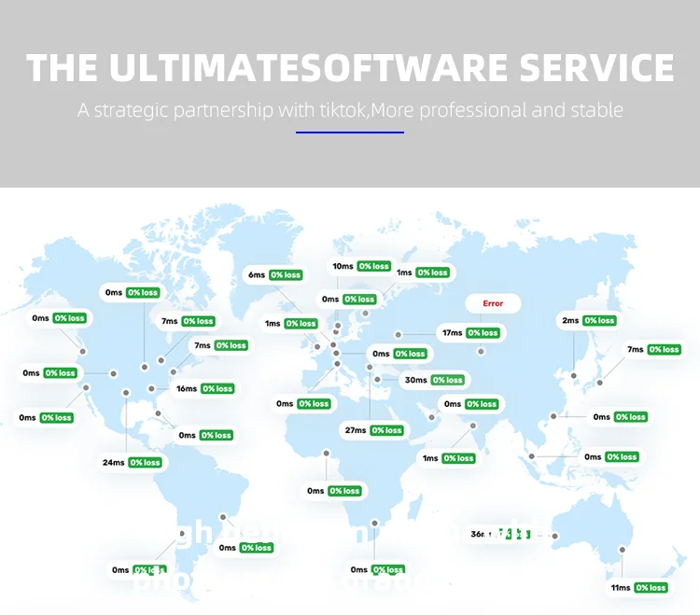Screen dimensions: 700x615
Task: Click the red "Error" status label
Action: pos(493,303)
